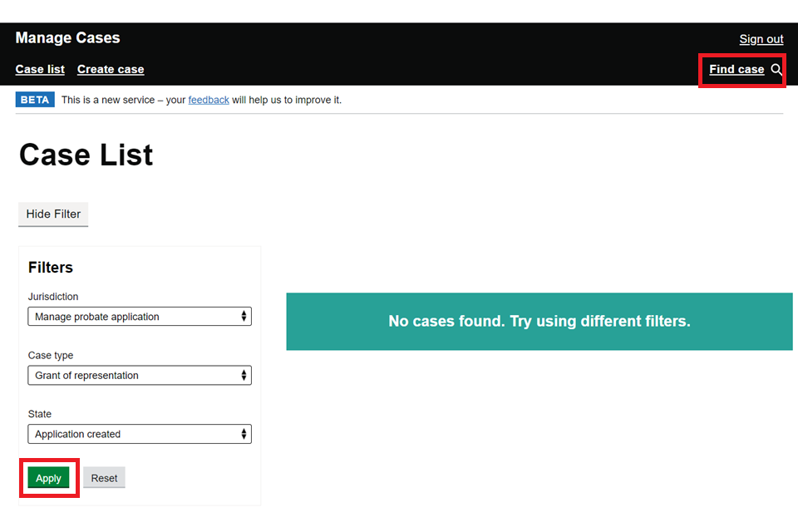Click the State field label
798x532 pixels.
point(40,414)
